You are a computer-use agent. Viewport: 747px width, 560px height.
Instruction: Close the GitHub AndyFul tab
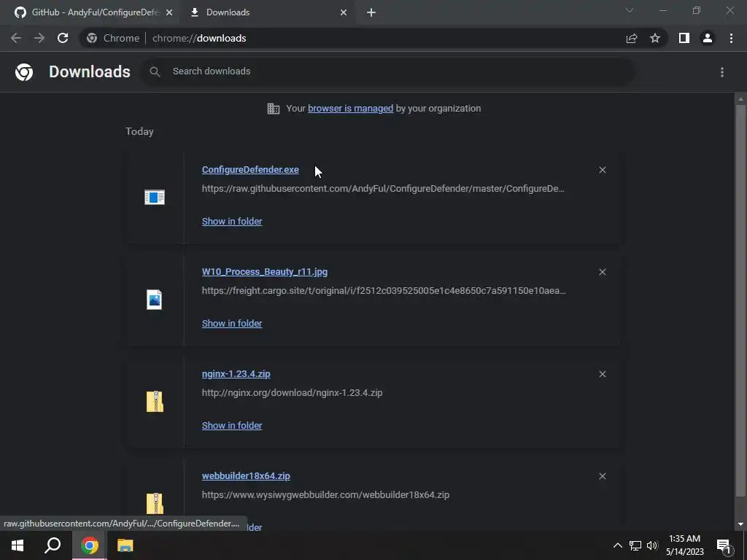pos(169,12)
